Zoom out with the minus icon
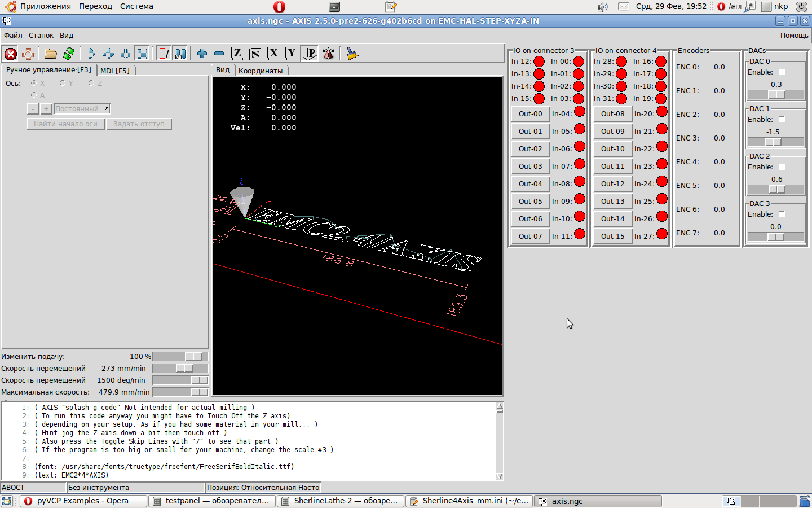This screenshot has width=812, height=508. tap(219, 54)
